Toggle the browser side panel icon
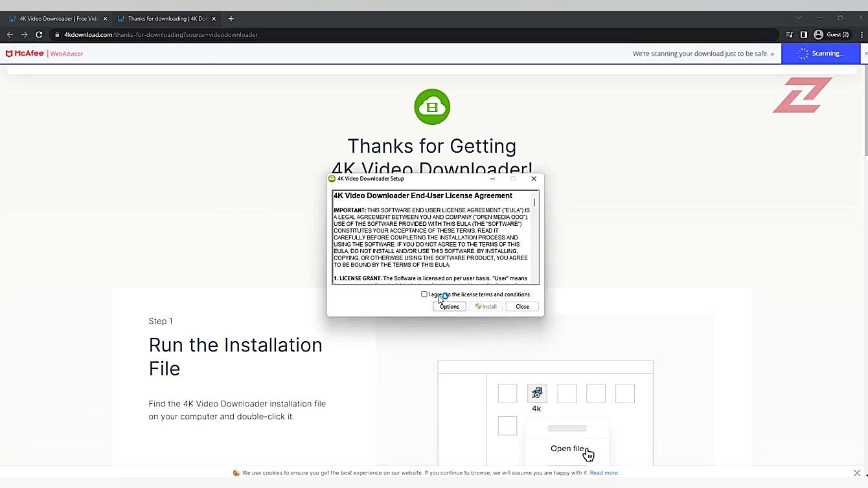Screen dimensions: 868x488 click(804, 35)
